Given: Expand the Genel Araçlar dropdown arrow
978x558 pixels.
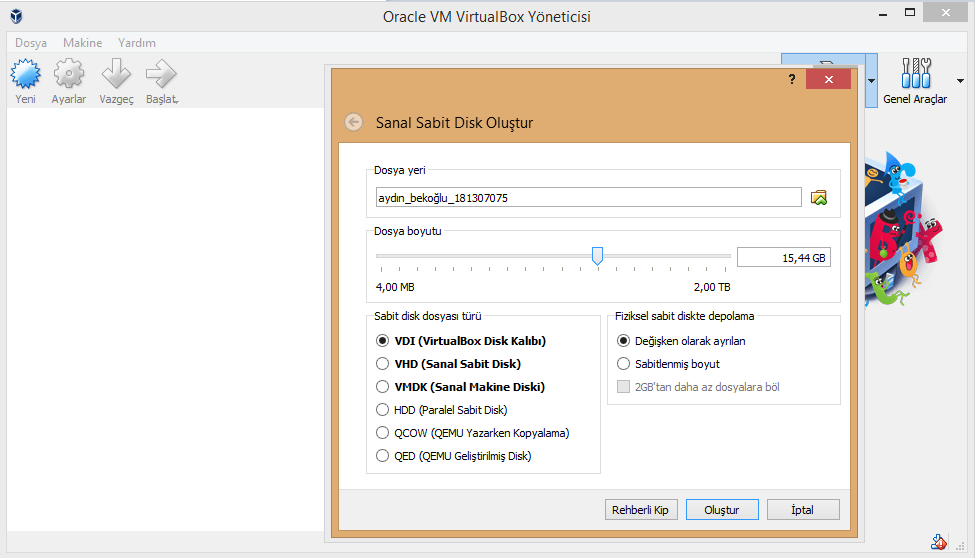Looking at the screenshot, I should 960,81.
